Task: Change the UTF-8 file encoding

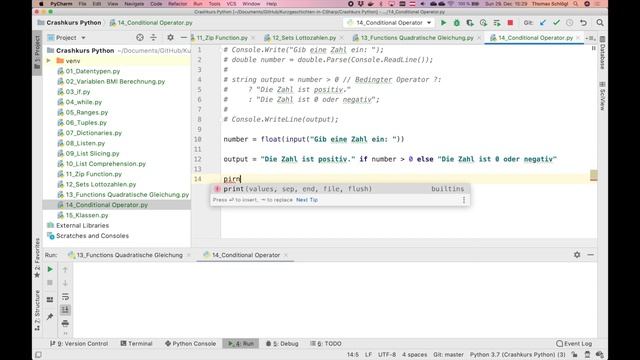Action: (x=387, y=355)
